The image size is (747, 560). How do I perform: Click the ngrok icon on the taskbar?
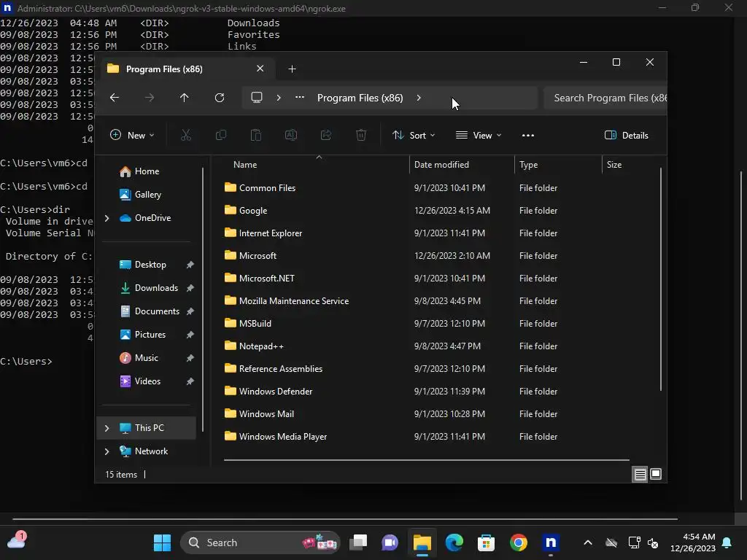pos(551,542)
